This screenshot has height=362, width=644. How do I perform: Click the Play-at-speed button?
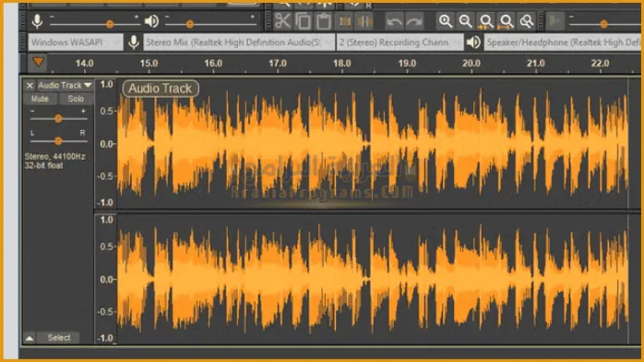click(x=555, y=21)
